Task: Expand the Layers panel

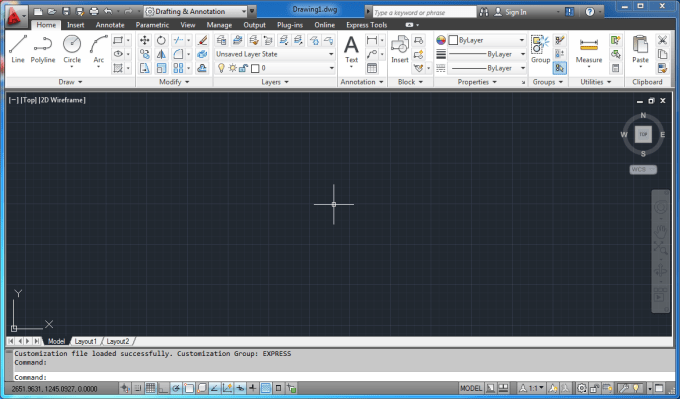Action: tap(275, 82)
